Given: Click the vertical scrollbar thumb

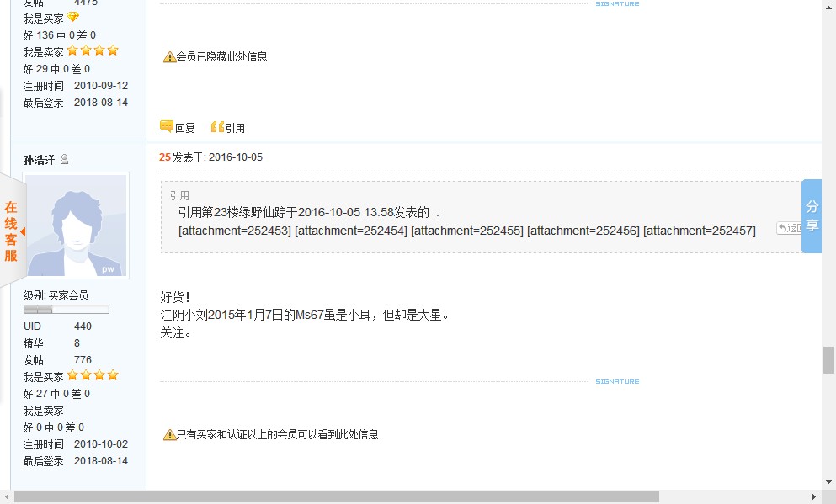Looking at the screenshot, I should (x=828, y=359).
